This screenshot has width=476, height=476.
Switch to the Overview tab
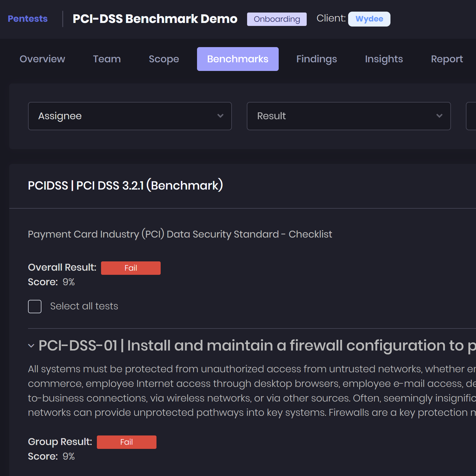[42, 59]
